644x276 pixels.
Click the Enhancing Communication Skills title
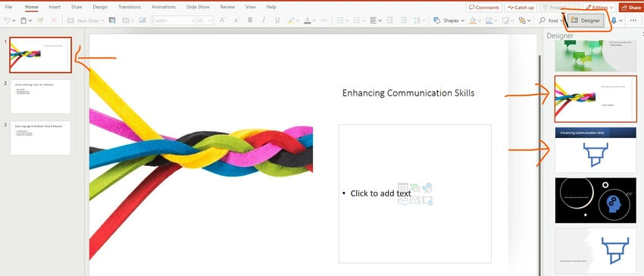pos(408,93)
